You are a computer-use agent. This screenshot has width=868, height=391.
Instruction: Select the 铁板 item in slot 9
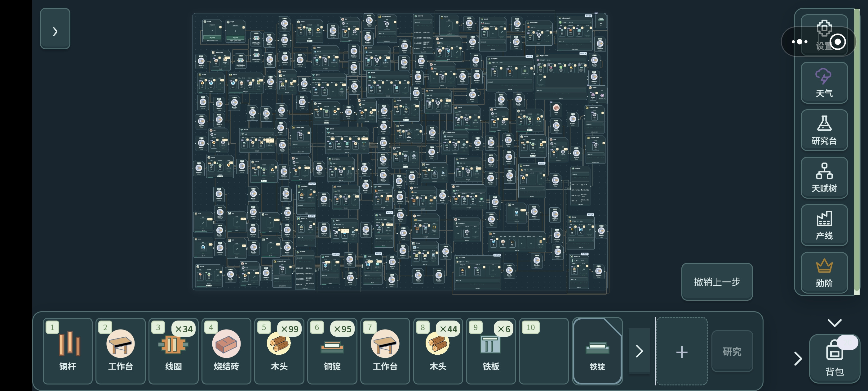tap(491, 351)
